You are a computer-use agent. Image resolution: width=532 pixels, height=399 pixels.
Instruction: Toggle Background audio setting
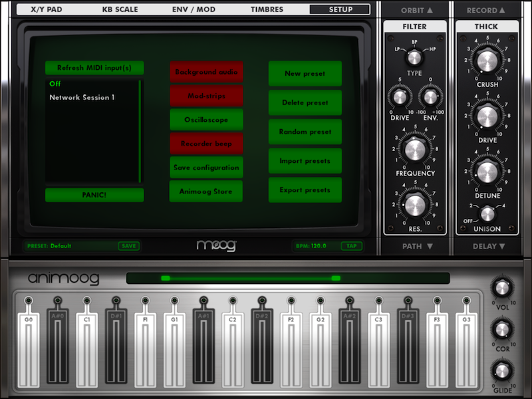coord(206,72)
